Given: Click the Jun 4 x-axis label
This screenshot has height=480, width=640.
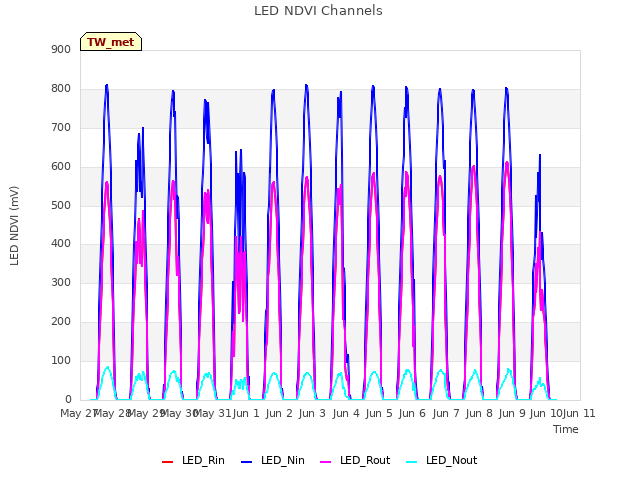Looking at the screenshot, I should (x=346, y=413).
